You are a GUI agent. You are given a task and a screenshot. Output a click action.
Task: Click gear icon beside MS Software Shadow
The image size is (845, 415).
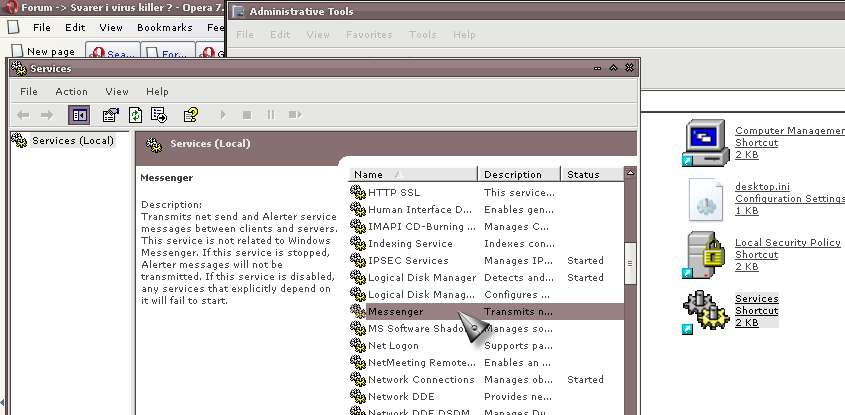click(x=358, y=328)
